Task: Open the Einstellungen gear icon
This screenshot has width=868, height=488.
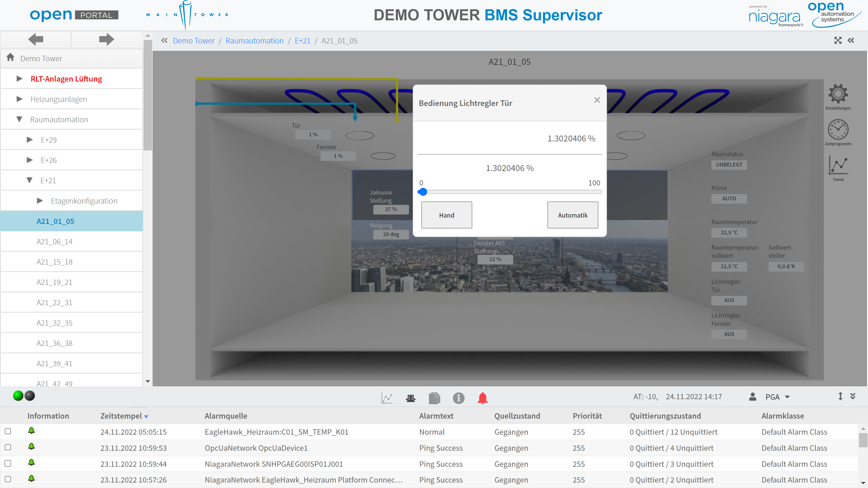Action: [x=838, y=94]
